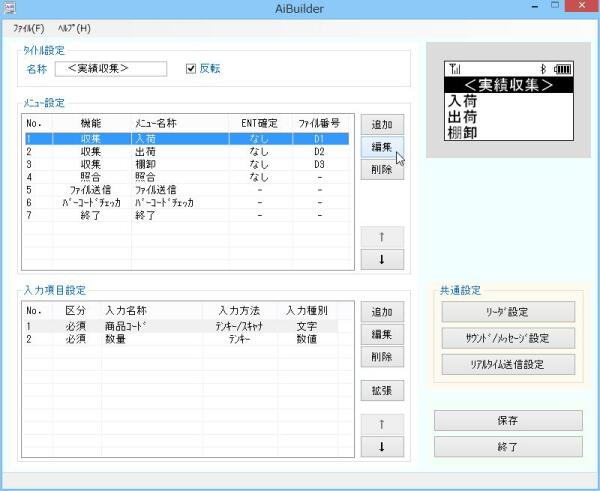This screenshot has width=600, height=491.
Task: Click the ENT確定 column header
Action: [259, 123]
